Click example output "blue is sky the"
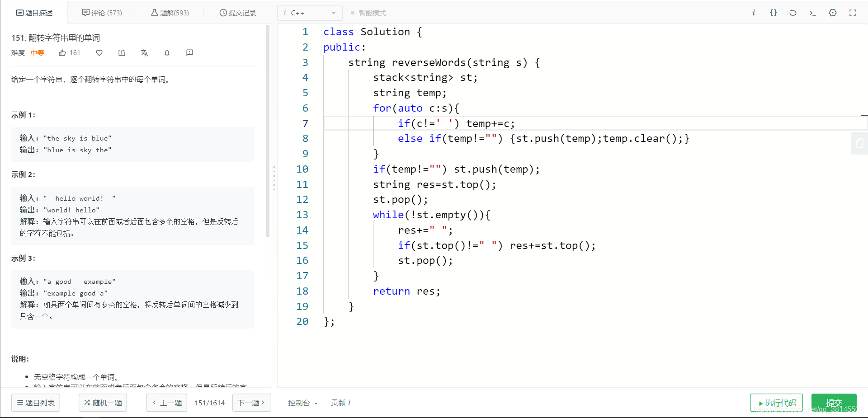 [77, 150]
